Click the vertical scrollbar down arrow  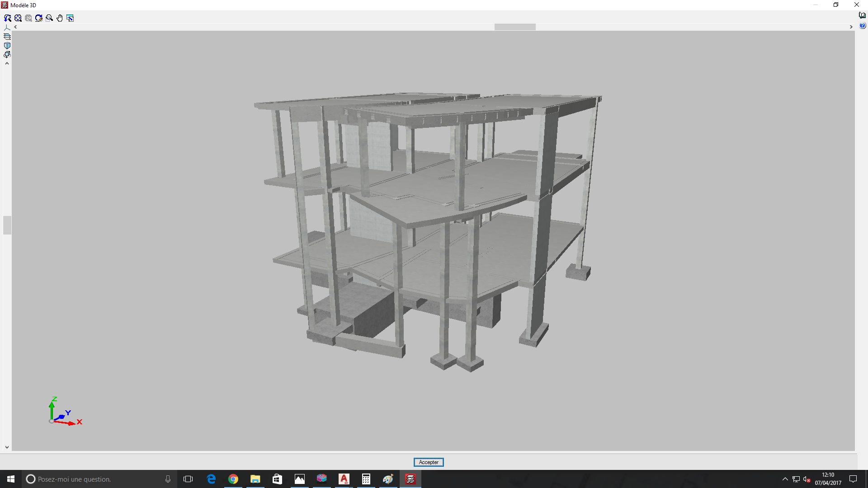point(7,447)
